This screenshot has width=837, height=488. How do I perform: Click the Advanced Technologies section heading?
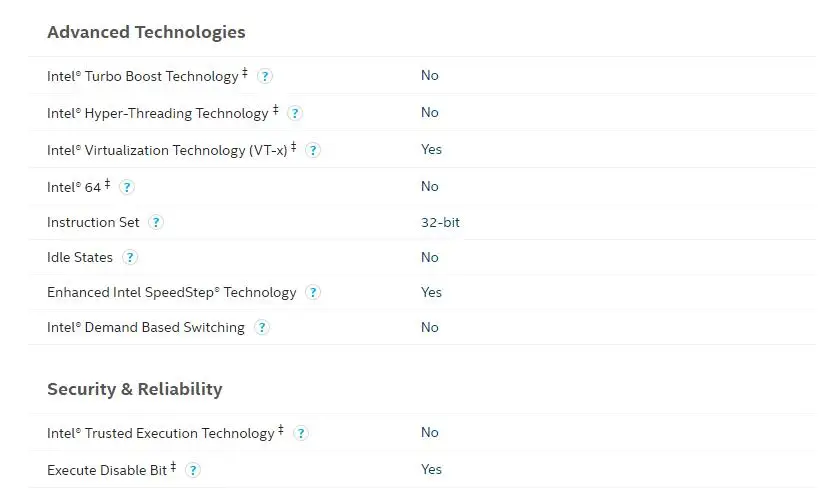(146, 32)
